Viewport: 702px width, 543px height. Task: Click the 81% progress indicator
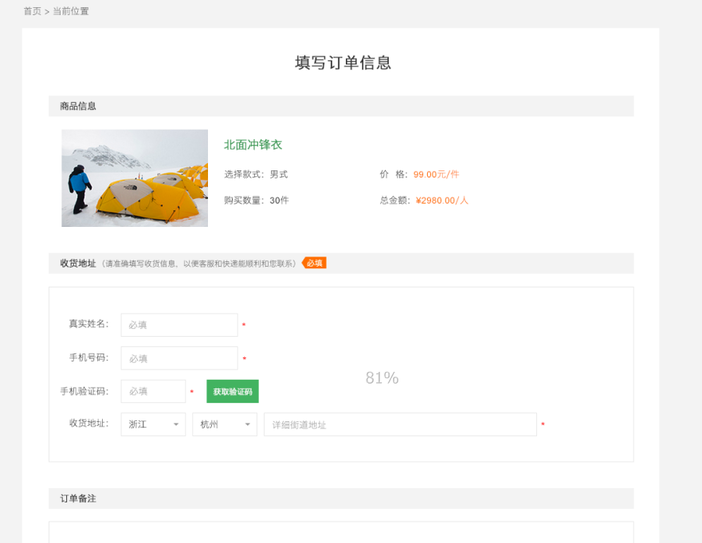(x=382, y=378)
